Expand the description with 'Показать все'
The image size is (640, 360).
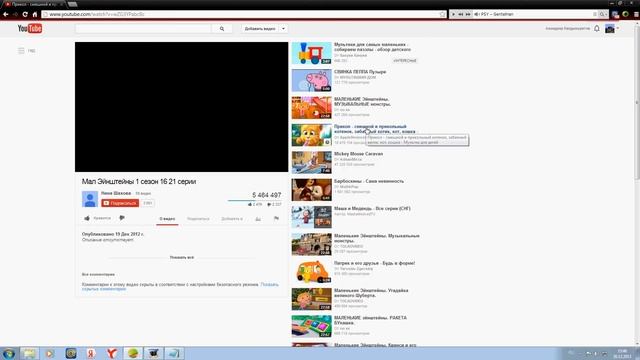182,258
